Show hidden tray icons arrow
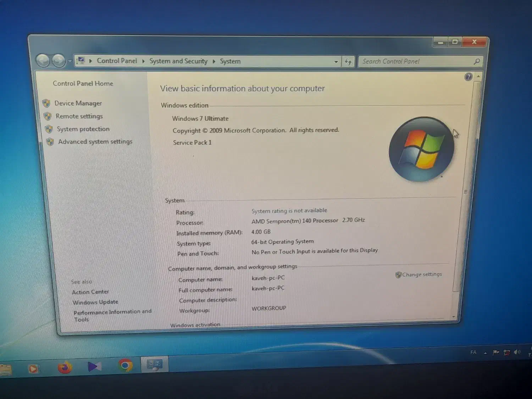 pyautogui.click(x=485, y=353)
